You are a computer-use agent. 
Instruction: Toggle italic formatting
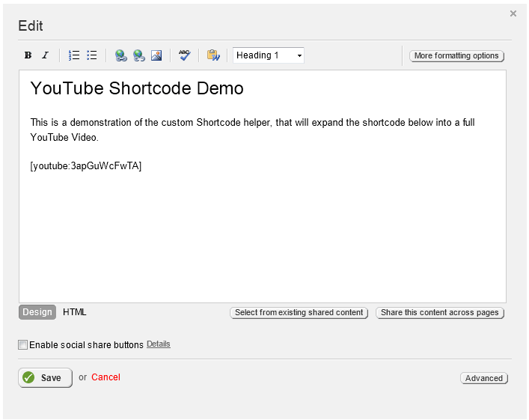(45, 55)
